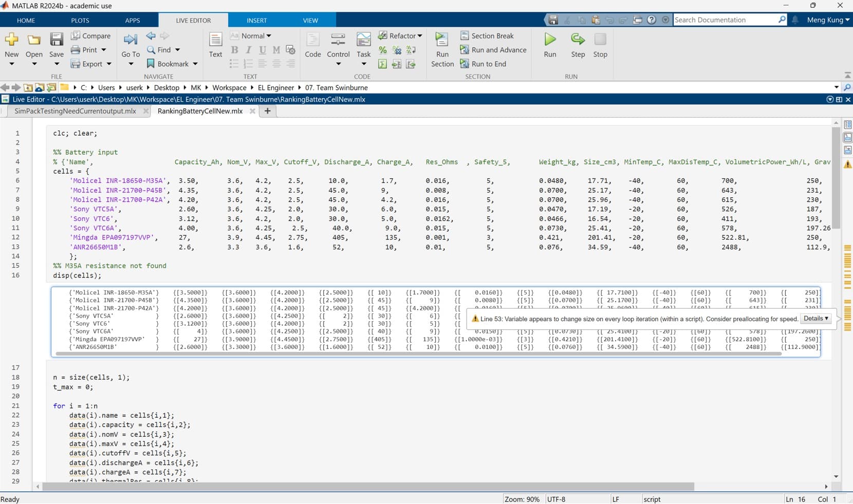Image resolution: width=853 pixels, height=504 pixels.
Task: Open the PLOTS ribbon tab
Action: click(80, 21)
